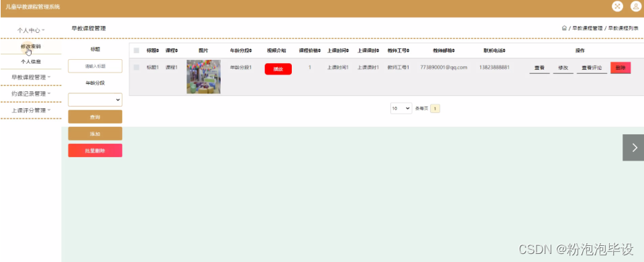Sort by the 课程价格 column header

[310, 50]
